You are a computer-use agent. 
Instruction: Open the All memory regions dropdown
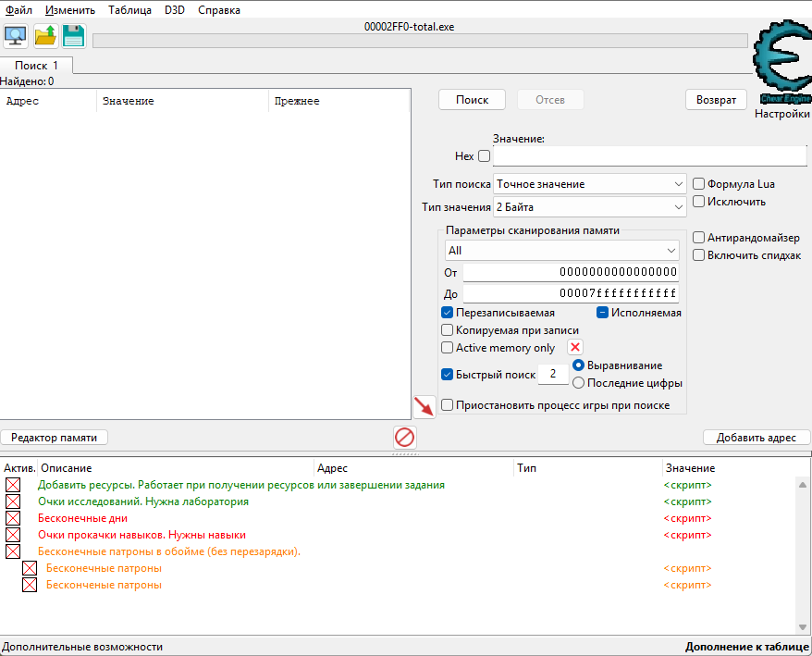tap(561, 250)
